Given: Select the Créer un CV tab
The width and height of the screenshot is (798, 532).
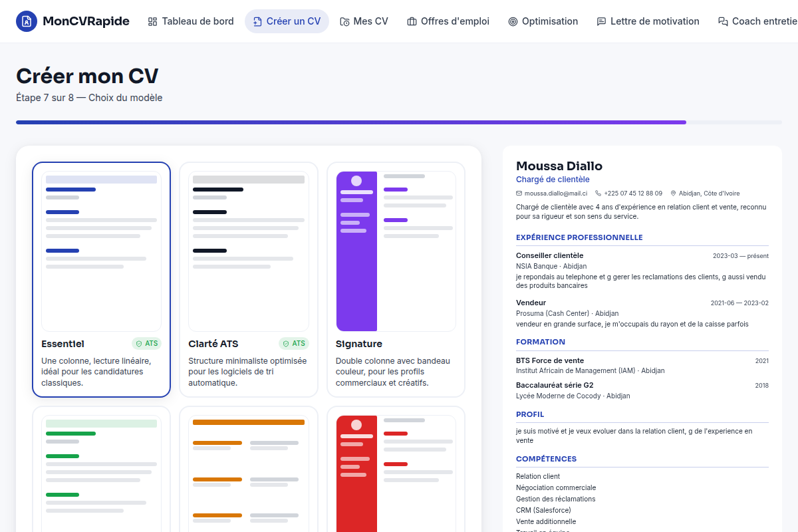Looking at the screenshot, I should (x=287, y=21).
